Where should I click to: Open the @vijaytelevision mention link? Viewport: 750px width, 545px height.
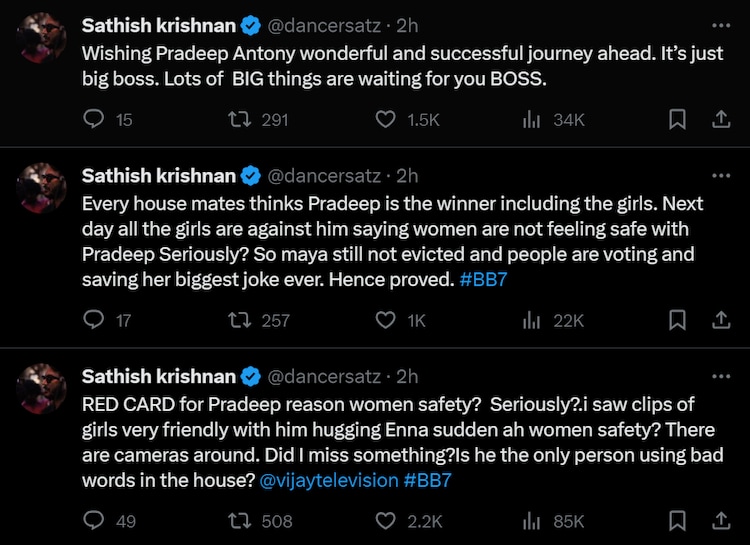[x=328, y=480]
